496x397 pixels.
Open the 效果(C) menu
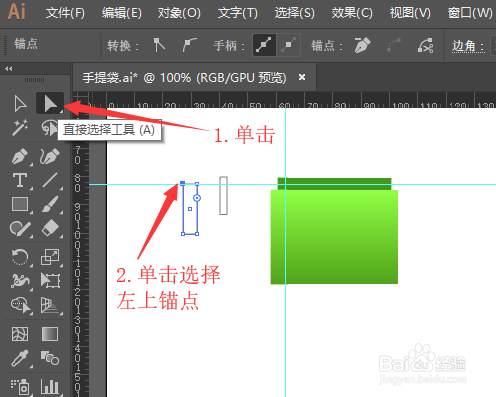click(352, 13)
